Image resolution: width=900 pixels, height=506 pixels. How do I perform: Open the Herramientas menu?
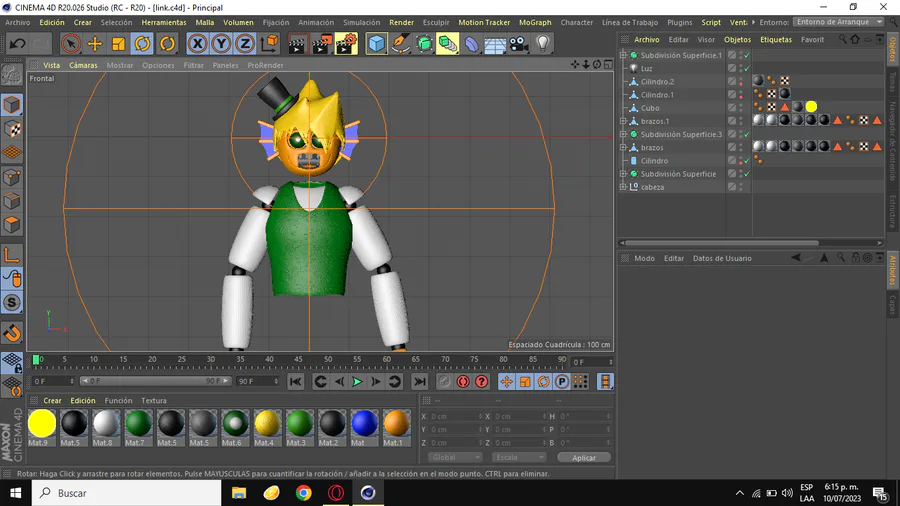164,22
